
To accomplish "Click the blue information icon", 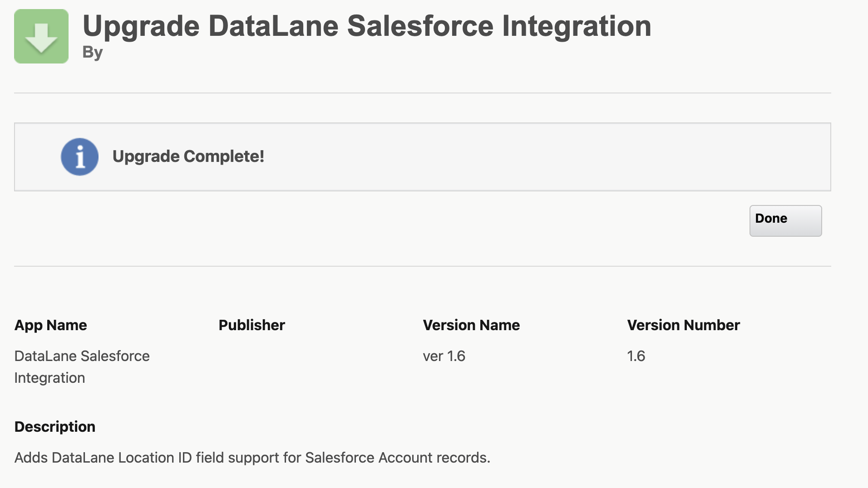I will (80, 156).
